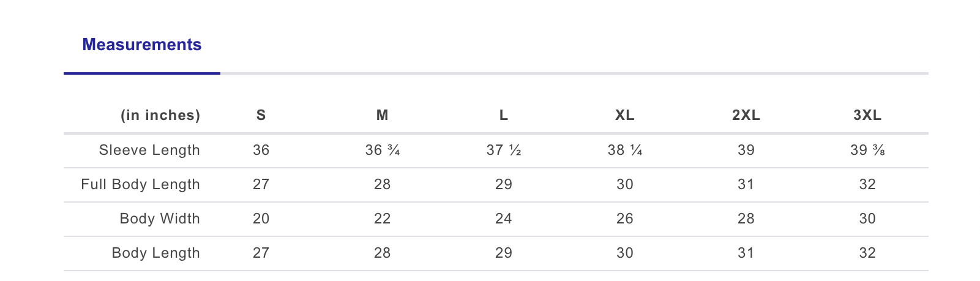Select the Full Body Length row label
Screen dimensions: 980x281
click(140, 184)
